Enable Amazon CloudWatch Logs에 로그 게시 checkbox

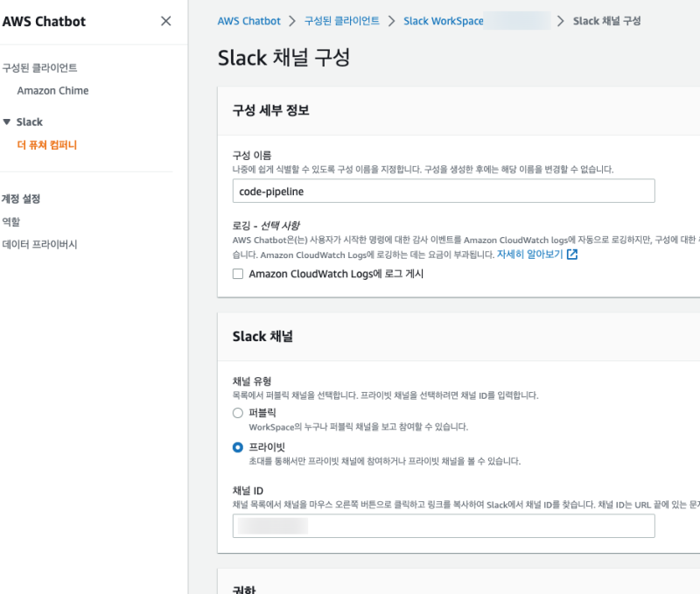[x=238, y=275]
